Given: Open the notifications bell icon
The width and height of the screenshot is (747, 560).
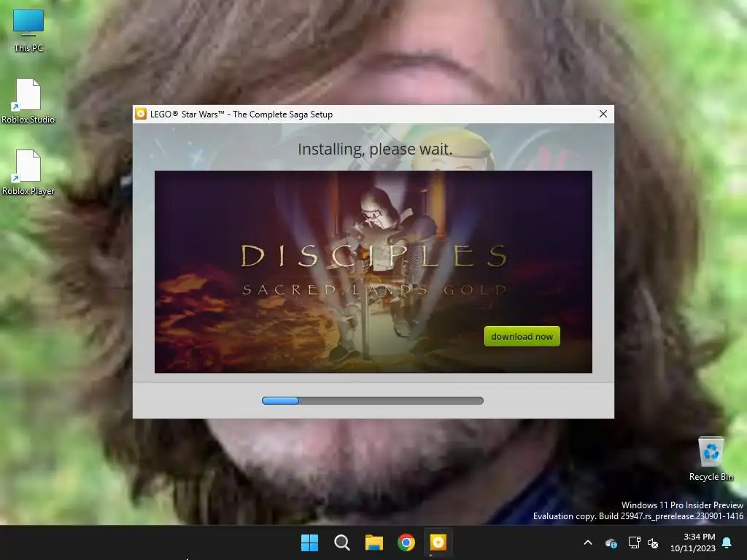Looking at the screenshot, I should pos(727,542).
